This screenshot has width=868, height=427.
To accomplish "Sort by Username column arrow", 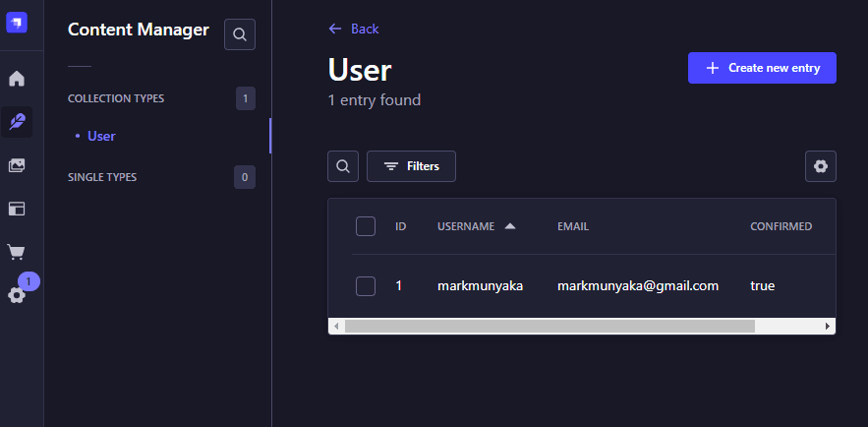I will pyautogui.click(x=509, y=226).
